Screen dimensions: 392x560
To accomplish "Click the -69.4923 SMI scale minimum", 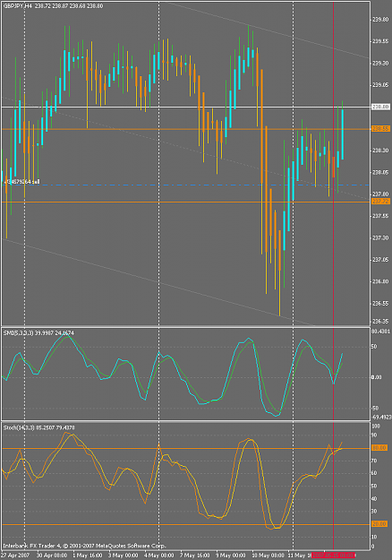I will click(x=381, y=417).
